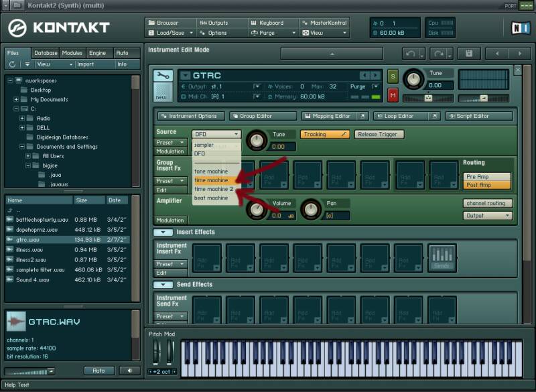Open the Source Preset dropdown
This screenshot has width=536, height=392.
coord(170,143)
